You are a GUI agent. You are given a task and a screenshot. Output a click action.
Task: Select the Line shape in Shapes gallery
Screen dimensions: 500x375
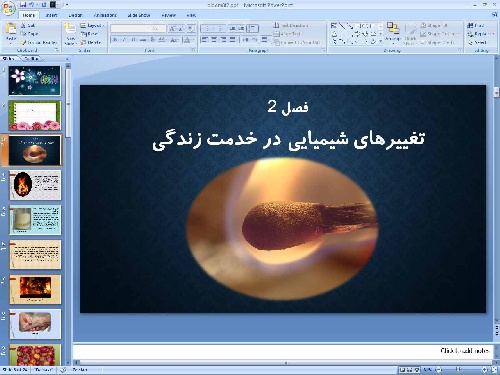click(342, 26)
